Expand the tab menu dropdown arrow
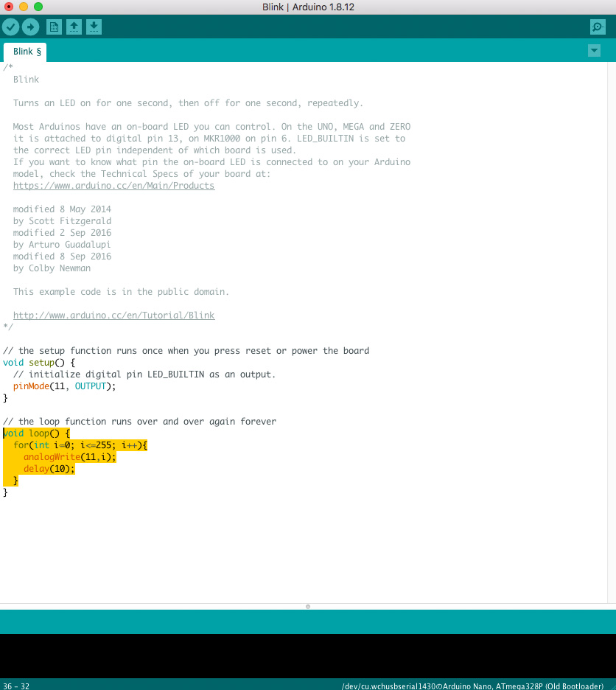Screen dimensions: 616x690 [594, 51]
